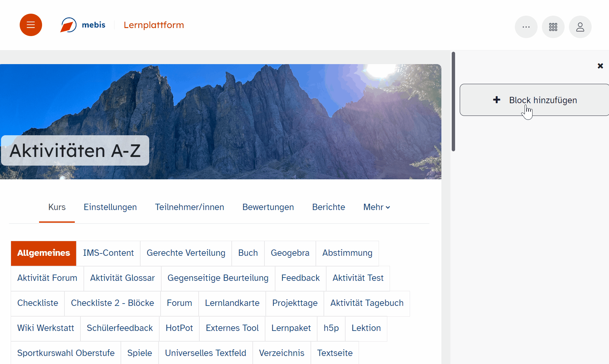Open the Geogebra section tab
Screen dimensions: 609x364
pos(290,253)
